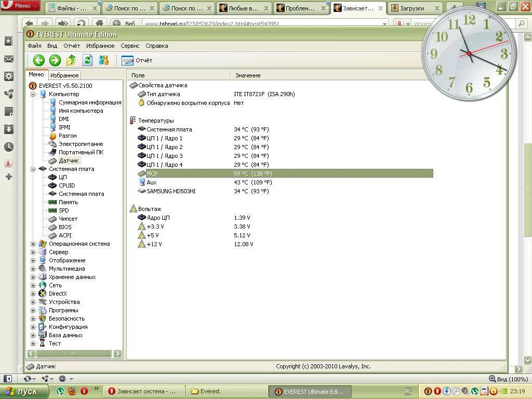Click the Отчёт report toolbar button
Screen dimensions: 532x399
click(137, 60)
